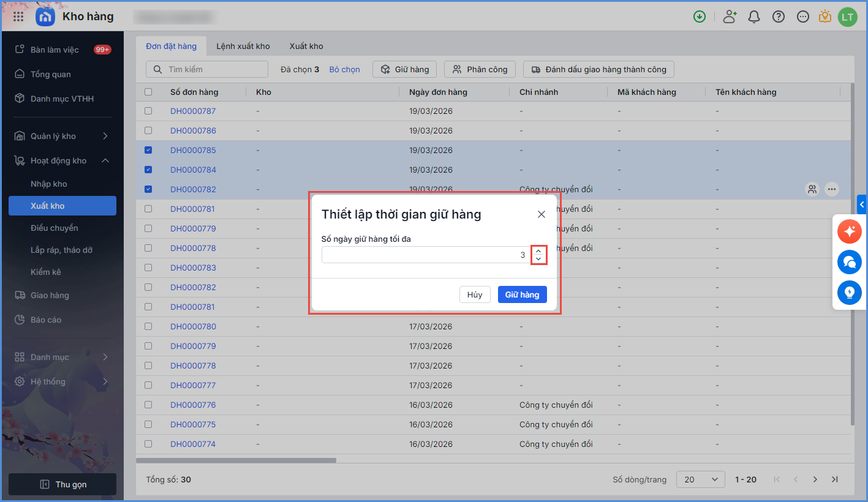Image resolution: width=868 pixels, height=502 pixels.
Task: Switch to the Lệnh xuất kho tab
Action: (243, 46)
